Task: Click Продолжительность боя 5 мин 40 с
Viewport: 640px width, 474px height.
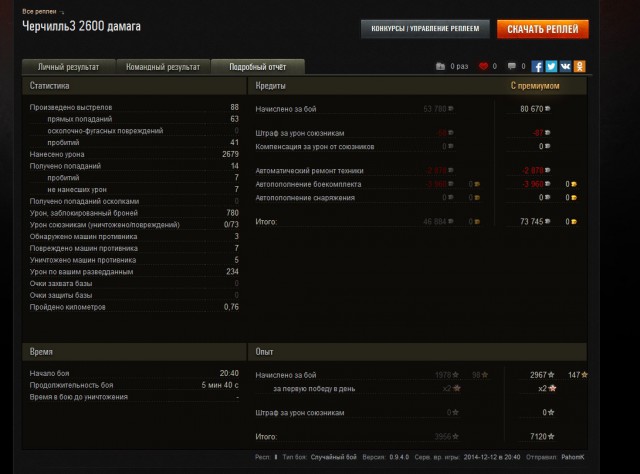Action: point(134,385)
